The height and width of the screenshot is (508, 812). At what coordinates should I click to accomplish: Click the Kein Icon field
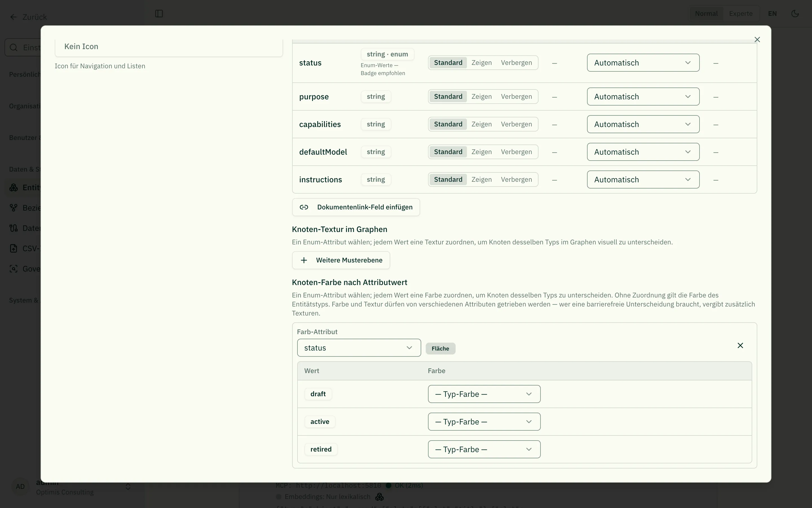(168, 47)
